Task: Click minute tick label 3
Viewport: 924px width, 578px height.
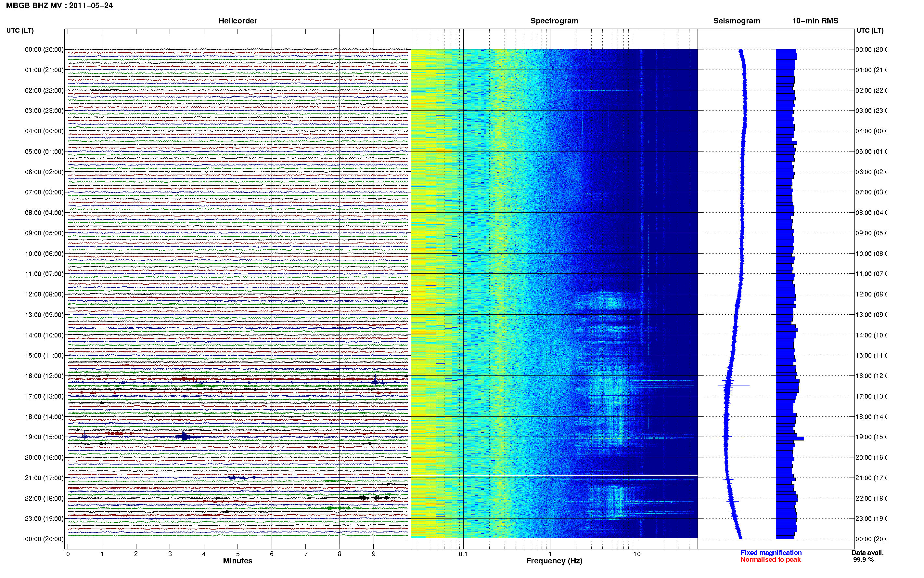Action: 170,554
